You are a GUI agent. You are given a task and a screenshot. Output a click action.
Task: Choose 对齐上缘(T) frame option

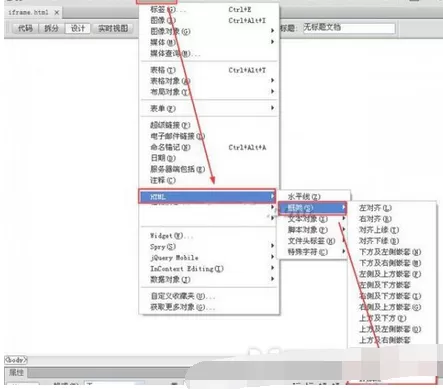pyautogui.click(x=392, y=230)
